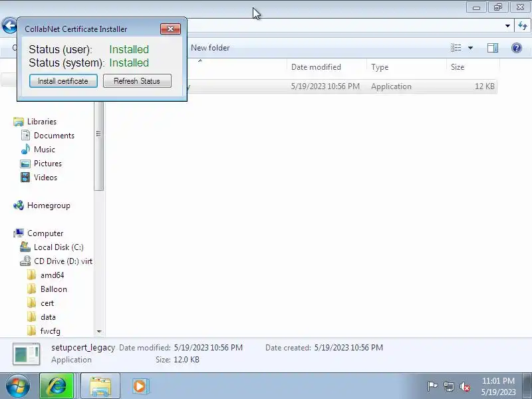Click the 12 KB size cell

[x=485, y=86]
